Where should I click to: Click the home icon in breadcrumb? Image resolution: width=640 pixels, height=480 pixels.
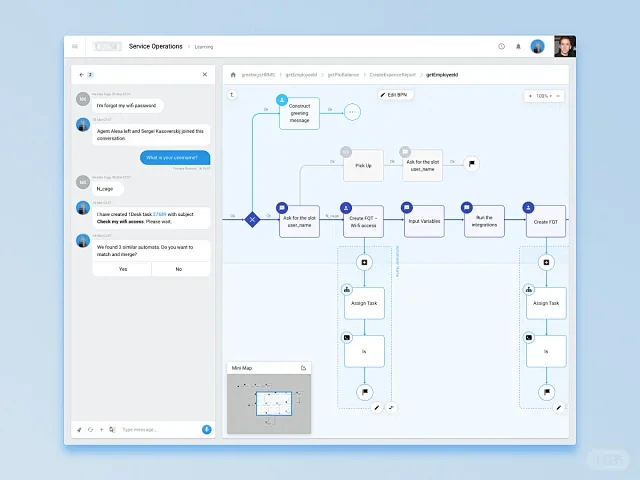(233, 74)
